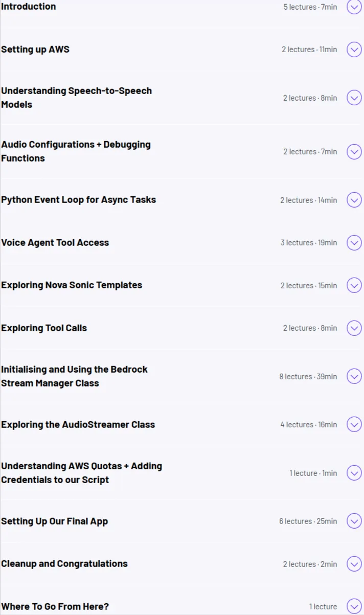Open Setting Up Our Final App heading
This screenshot has height=615, width=364.
55,521
